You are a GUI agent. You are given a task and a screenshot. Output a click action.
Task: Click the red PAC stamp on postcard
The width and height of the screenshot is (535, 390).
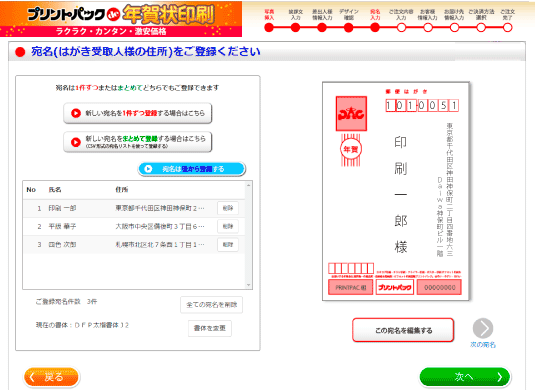[x=351, y=113]
